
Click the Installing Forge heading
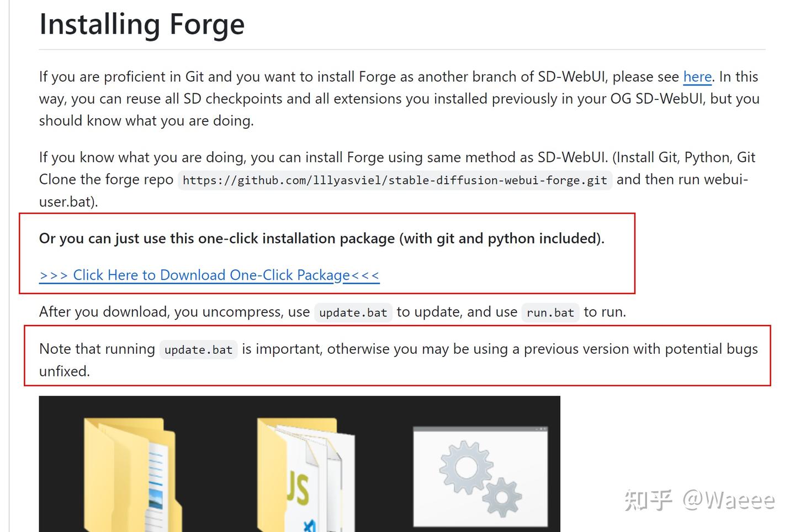point(141,24)
